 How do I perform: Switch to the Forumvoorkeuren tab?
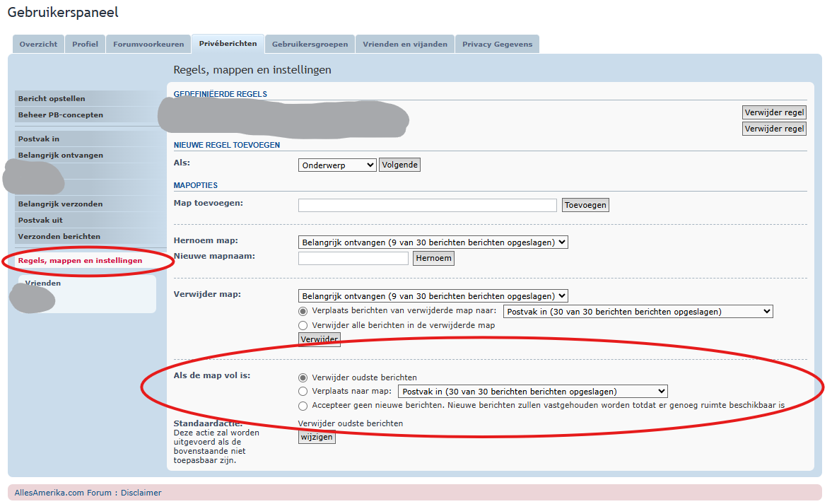click(x=148, y=44)
